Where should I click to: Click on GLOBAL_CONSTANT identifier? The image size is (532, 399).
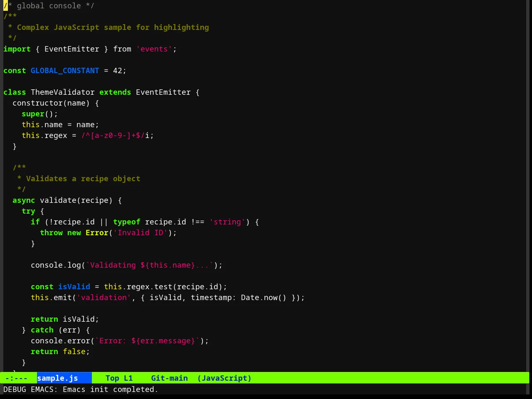(x=65, y=71)
